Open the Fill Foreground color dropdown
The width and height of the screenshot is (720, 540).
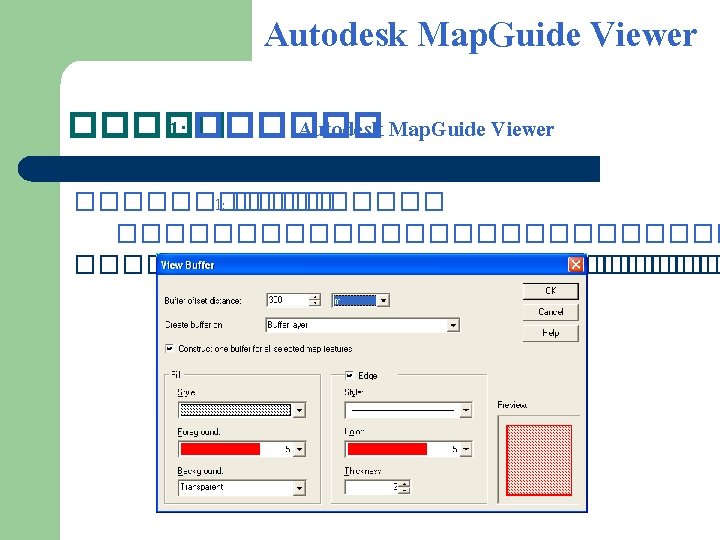click(299, 449)
